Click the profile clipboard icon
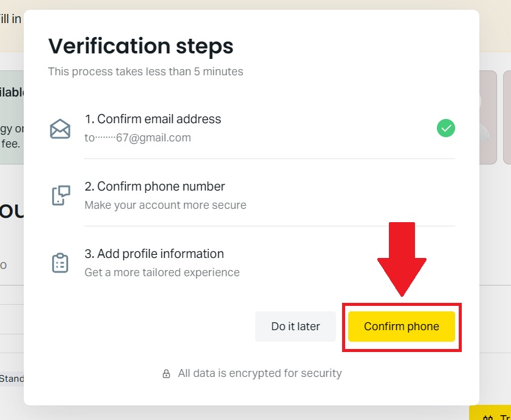This screenshot has height=420, width=511. 60,263
